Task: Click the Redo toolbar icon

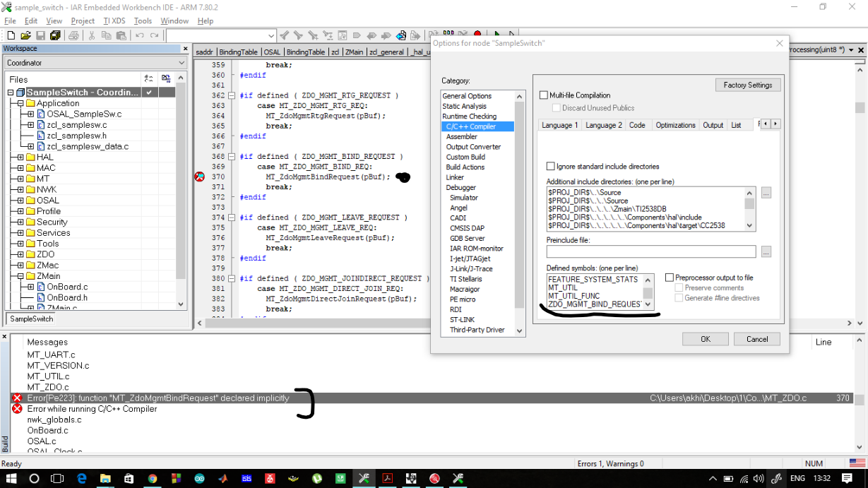Action: point(154,35)
